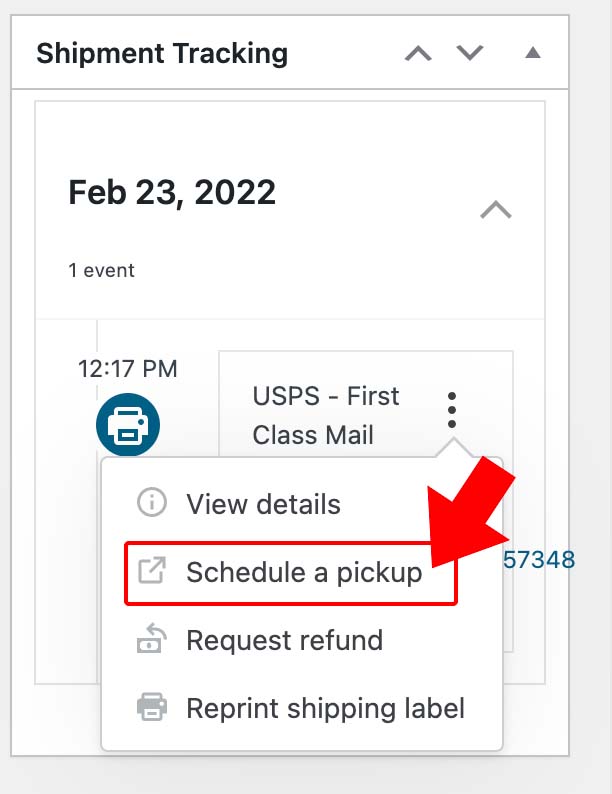Screen dimensions: 612x794
Task: Click USPS - First Class Mail label
Action: point(326,415)
